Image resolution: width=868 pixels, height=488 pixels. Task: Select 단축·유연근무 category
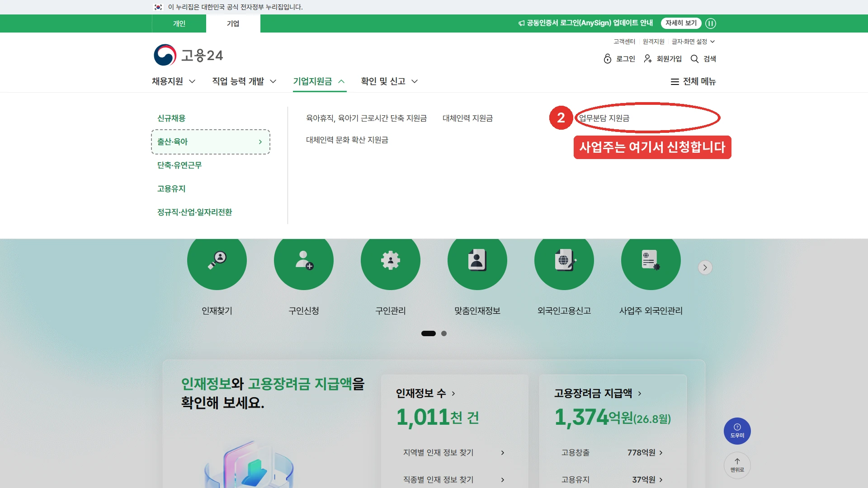coord(179,165)
